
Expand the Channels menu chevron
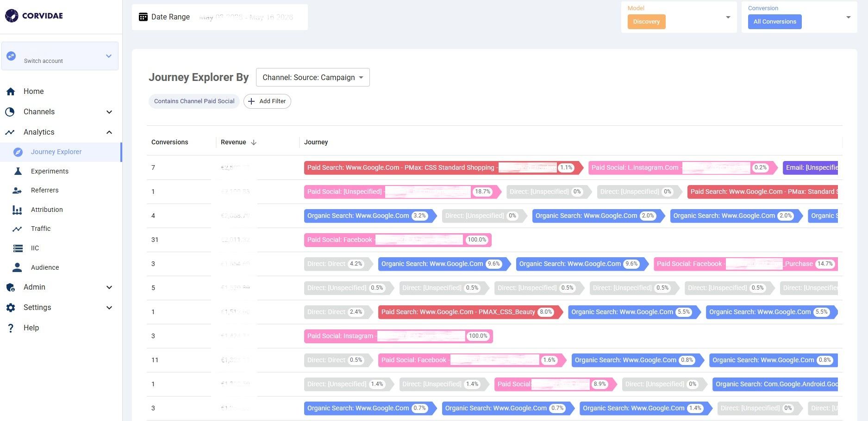109,112
